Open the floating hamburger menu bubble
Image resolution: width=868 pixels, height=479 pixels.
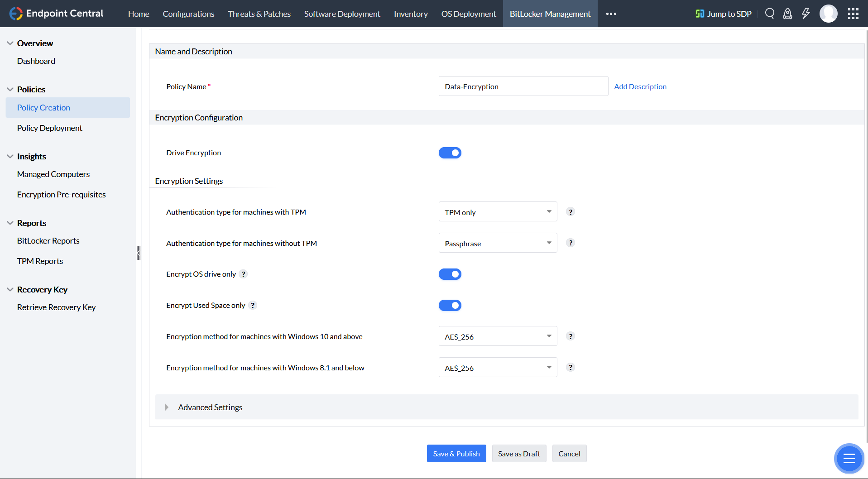coord(849,458)
